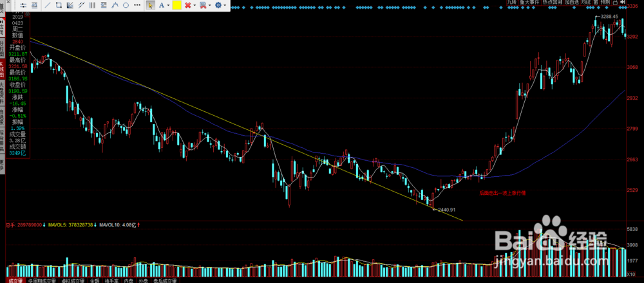The image size is (644, 283).
Task: Select the 换手率 indicator tab
Action: [x=111, y=281]
